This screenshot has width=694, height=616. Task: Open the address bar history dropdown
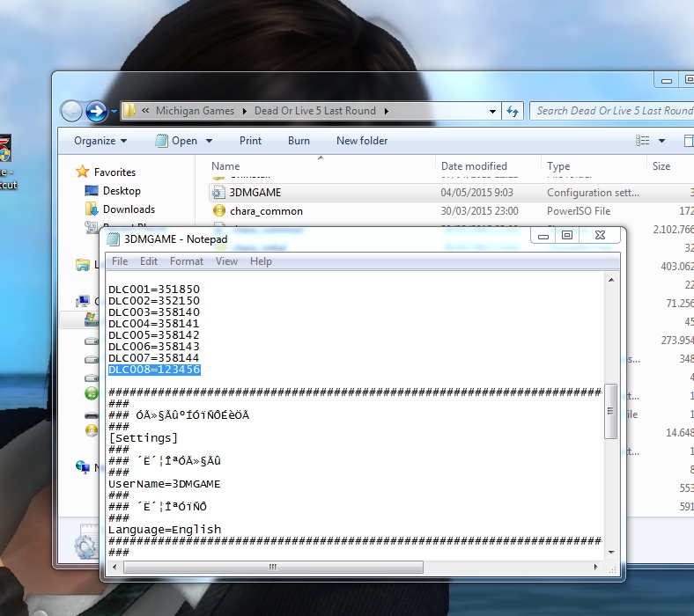coord(493,112)
